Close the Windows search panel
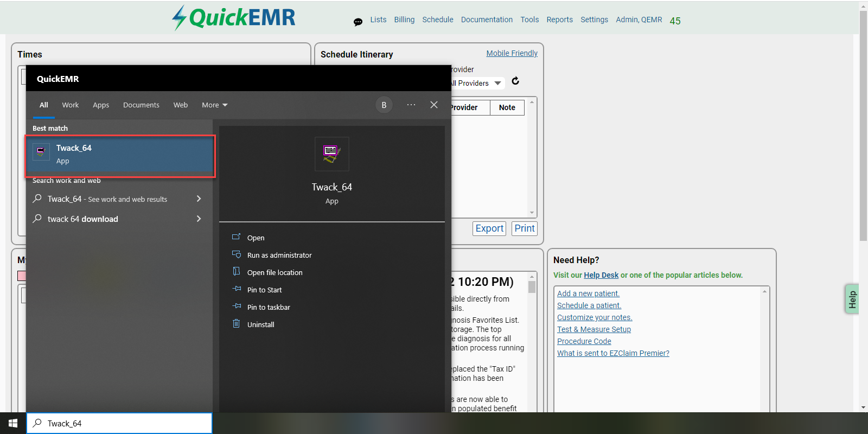 (x=434, y=105)
